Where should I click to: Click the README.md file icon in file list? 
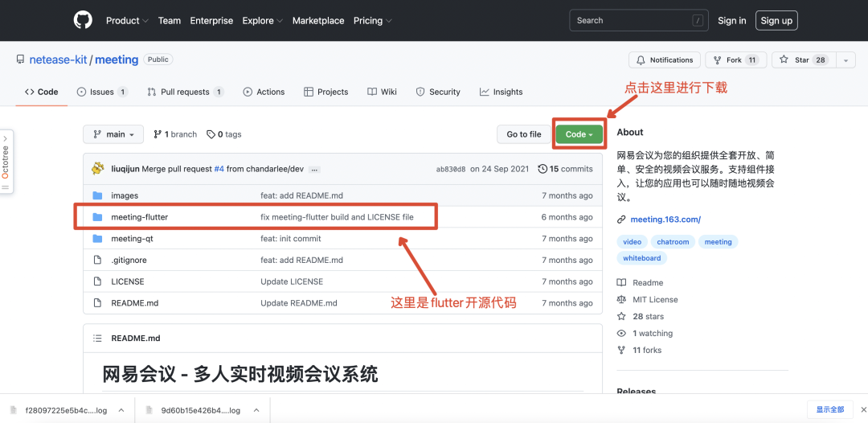tap(97, 303)
